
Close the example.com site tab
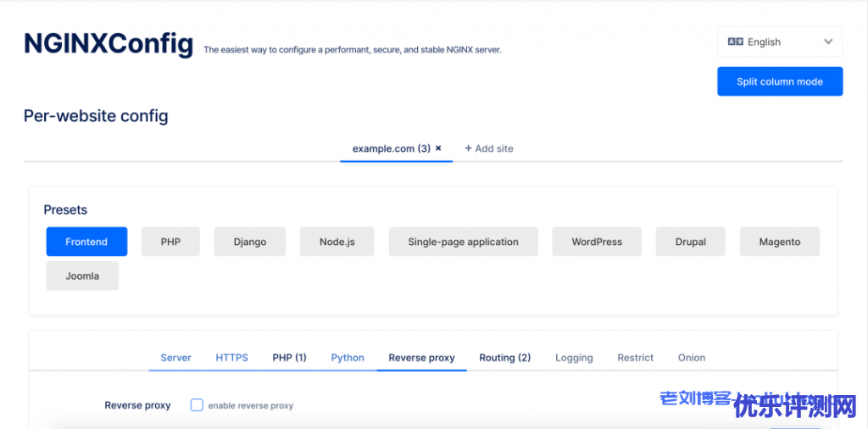[438, 148]
